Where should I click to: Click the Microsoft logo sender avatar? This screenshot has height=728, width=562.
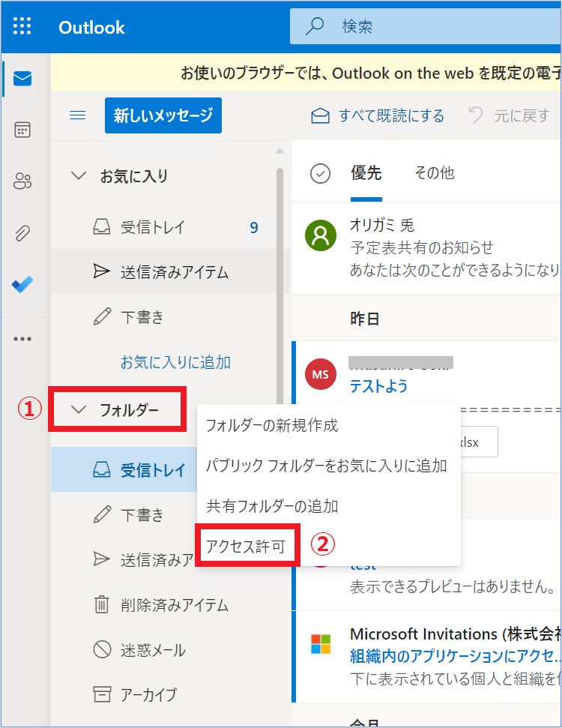click(x=321, y=644)
